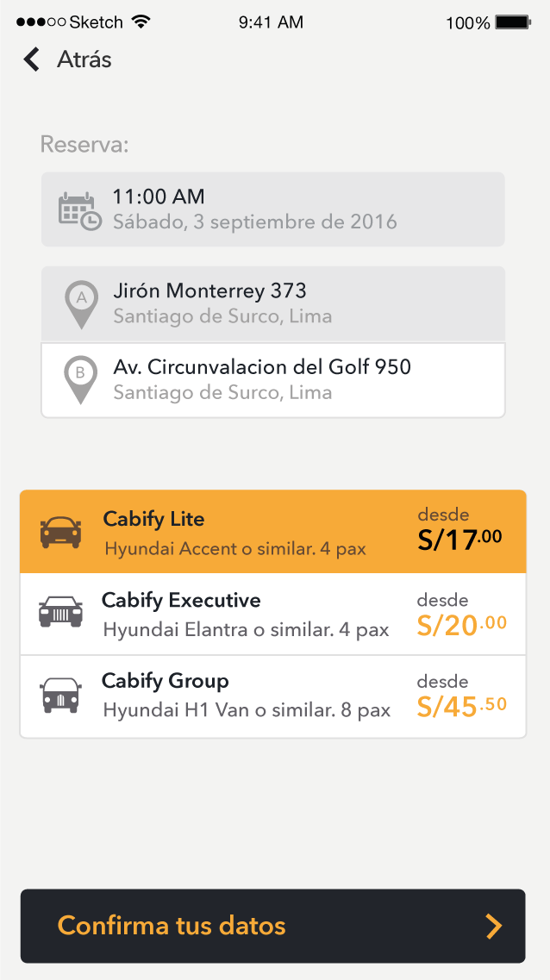550x980 pixels.
Task: Edit the Jirón Monterrey 373 pickup address
Action: pyautogui.click(x=272, y=303)
